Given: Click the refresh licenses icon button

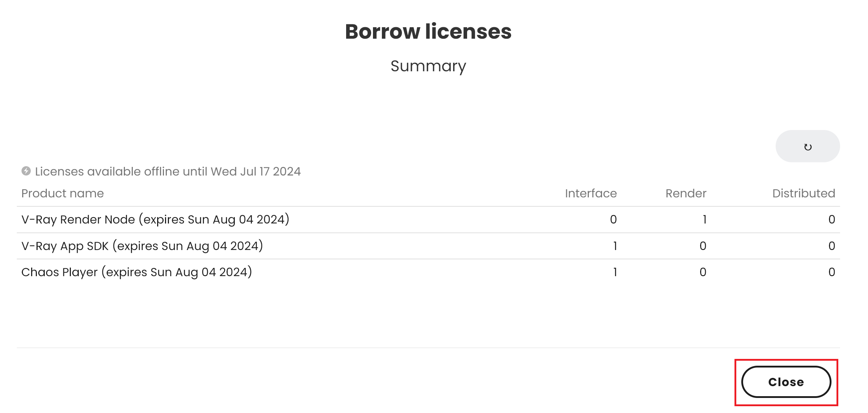Looking at the screenshot, I should (x=807, y=146).
